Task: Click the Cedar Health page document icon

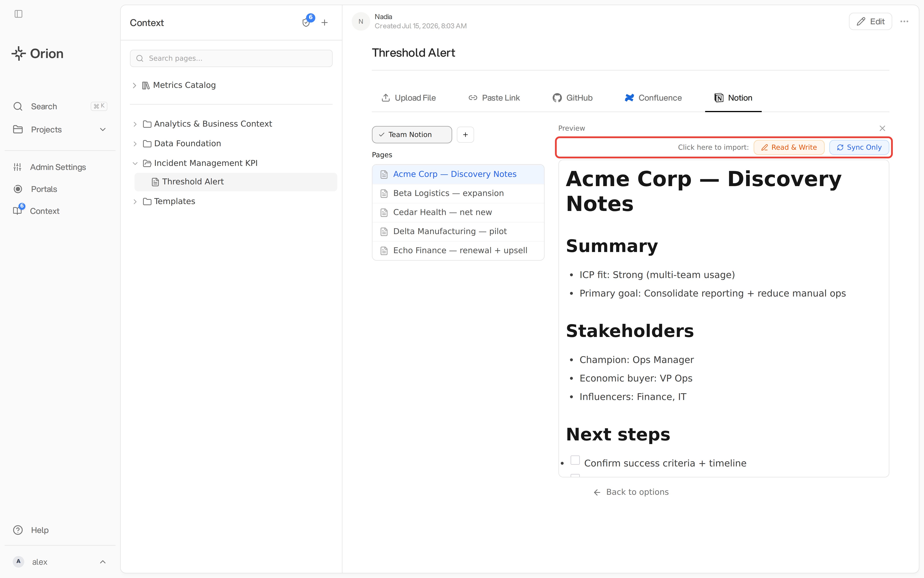Action: click(384, 213)
